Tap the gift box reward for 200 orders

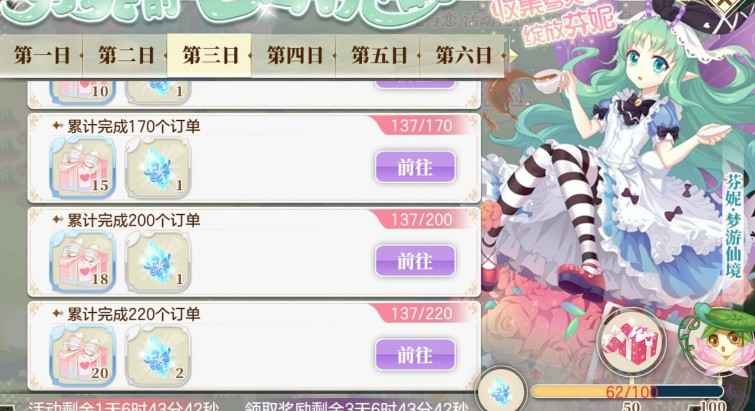point(83,261)
